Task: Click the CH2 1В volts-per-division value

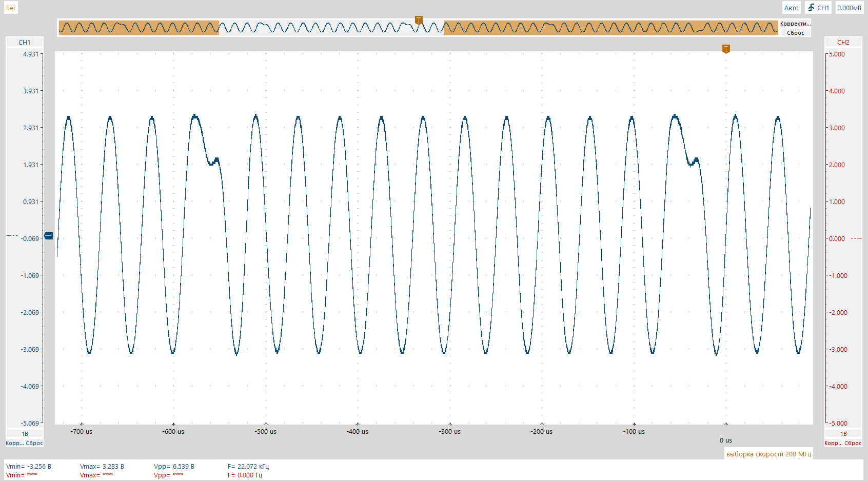Action: point(843,434)
